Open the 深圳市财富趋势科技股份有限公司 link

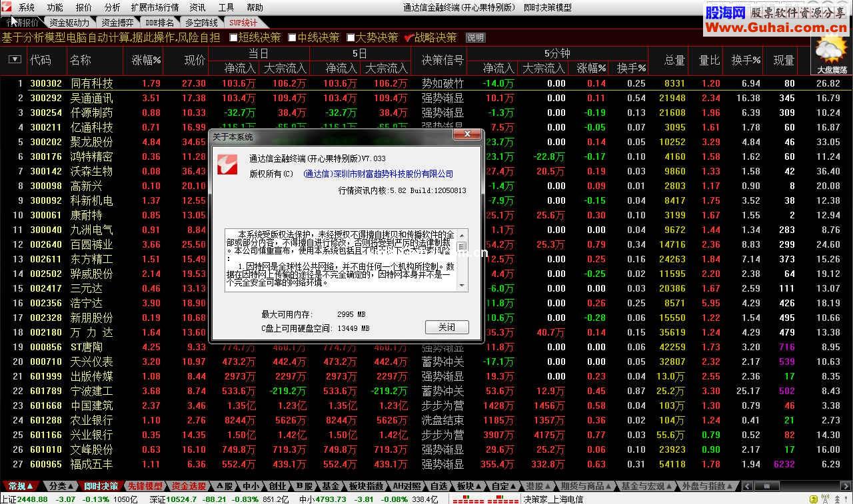click(x=378, y=174)
